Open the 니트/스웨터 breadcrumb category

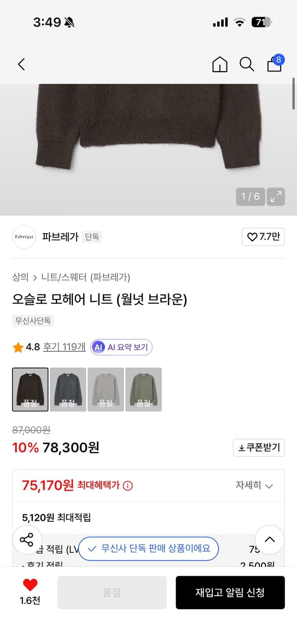click(x=58, y=278)
